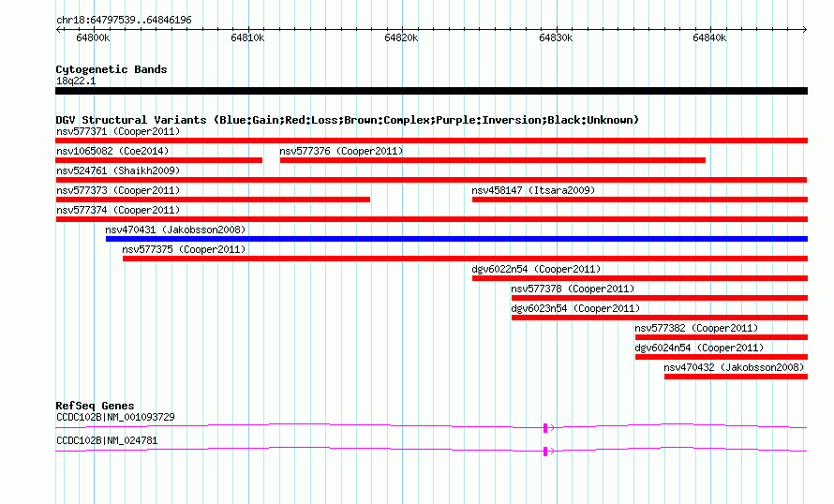Click the blue gain bar for nsv470431
Image resolution: width=834 pixels, height=504 pixels.
(457, 239)
